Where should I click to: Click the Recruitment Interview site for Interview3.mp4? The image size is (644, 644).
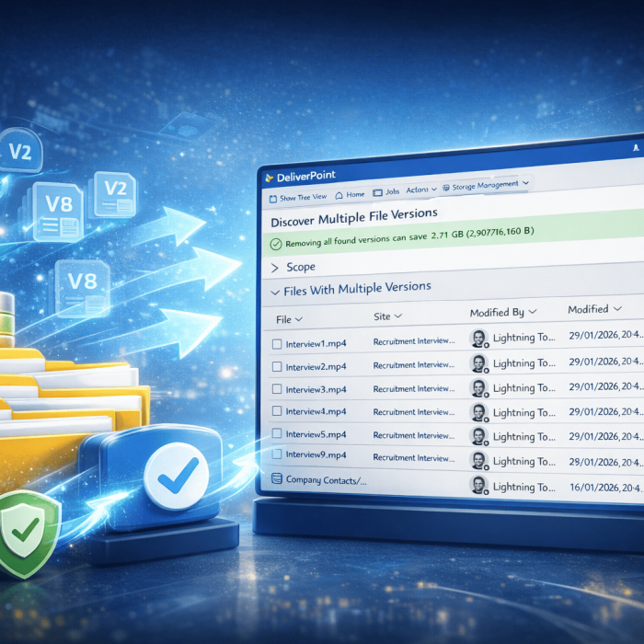(x=414, y=388)
